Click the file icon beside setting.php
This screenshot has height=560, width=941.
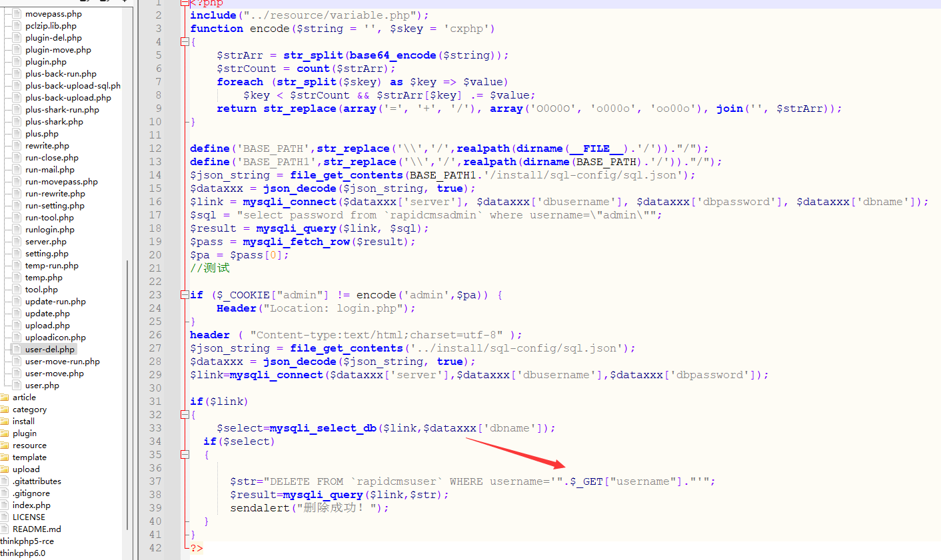[x=18, y=254]
